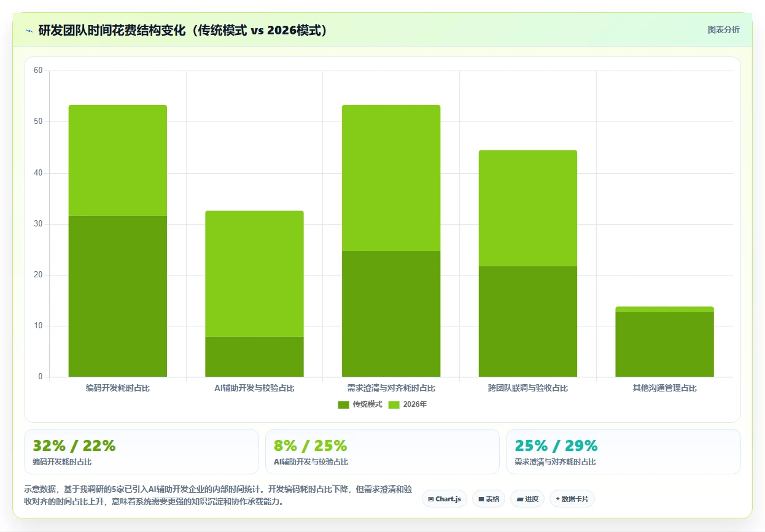The width and height of the screenshot is (765, 532).
Task: Click the y-axis value 30
Action: tap(38, 224)
